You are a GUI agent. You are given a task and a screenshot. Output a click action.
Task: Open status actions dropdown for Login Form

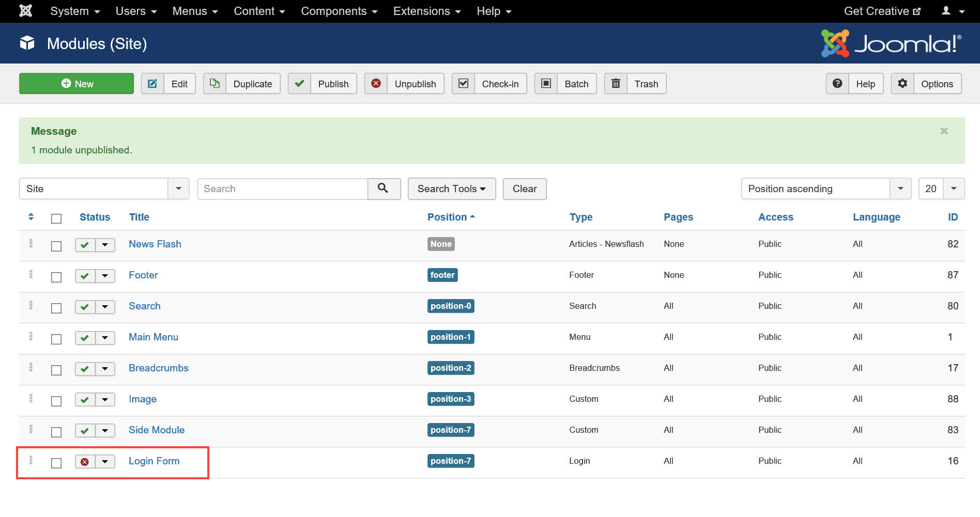pyautogui.click(x=105, y=462)
